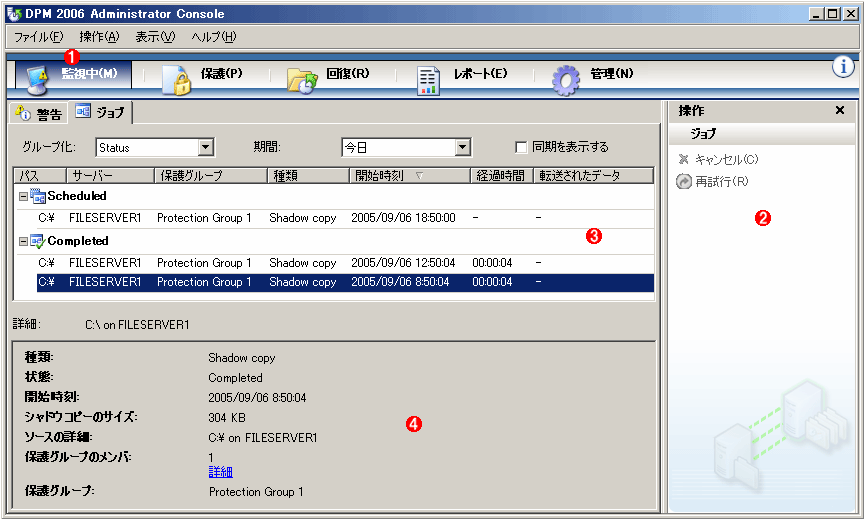
Task: Click the 警告 tab warning icon
Action: 23,113
